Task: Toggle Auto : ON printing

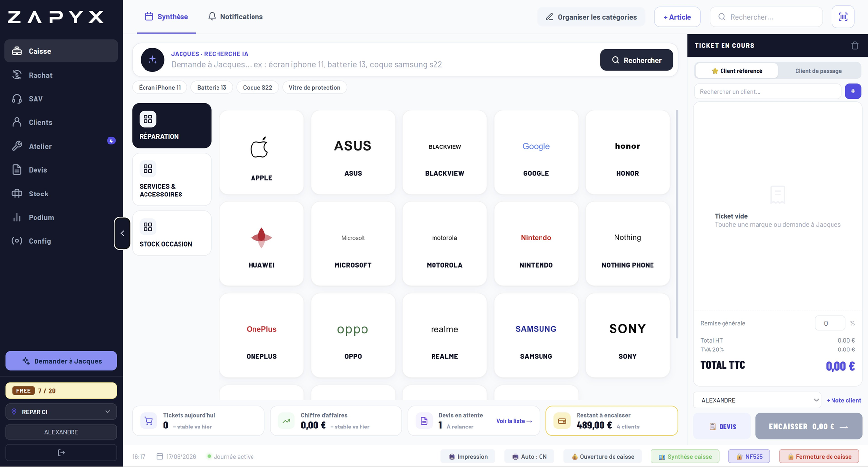Action: tap(529, 457)
